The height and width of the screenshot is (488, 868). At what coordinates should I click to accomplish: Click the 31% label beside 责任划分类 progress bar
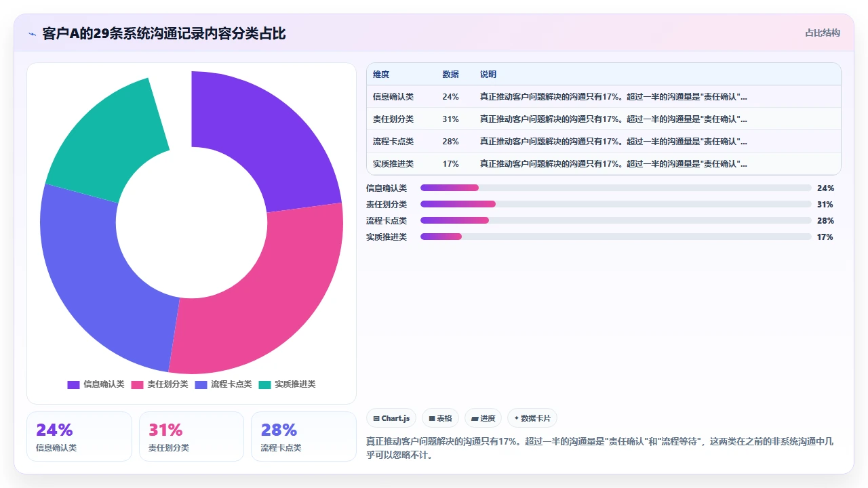(825, 204)
